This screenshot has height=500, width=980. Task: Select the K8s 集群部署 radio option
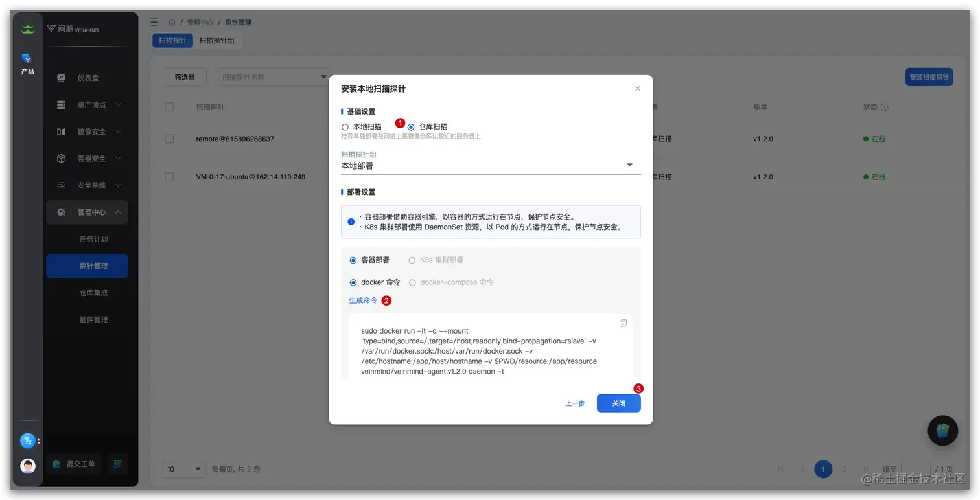tap(412, 260)
